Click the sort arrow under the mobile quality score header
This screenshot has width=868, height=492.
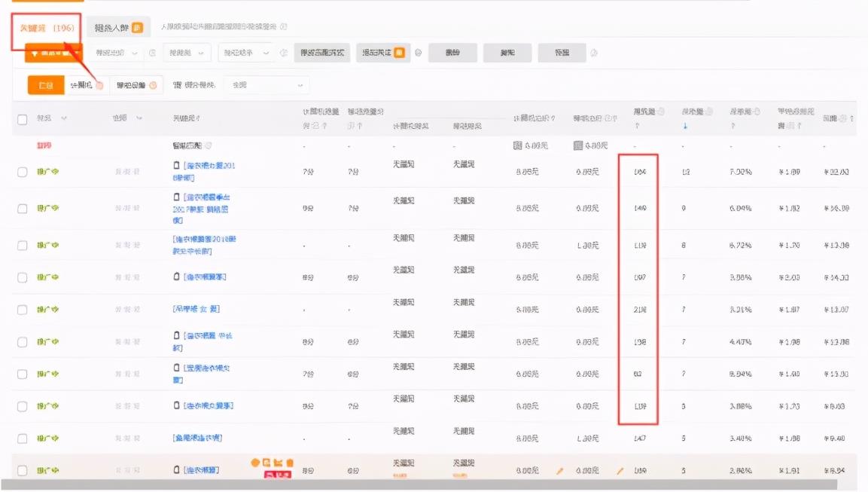pyautogui.click(x=359, y=126)
